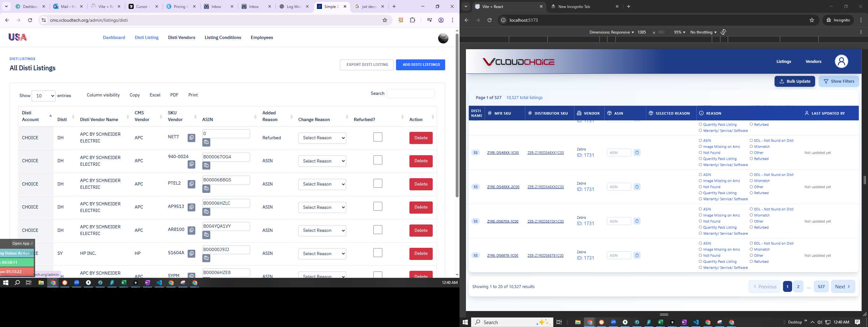Switch to the jwt deco browser tab
The height and width of the screenshot is (327, 868).
tap(368, 6)
